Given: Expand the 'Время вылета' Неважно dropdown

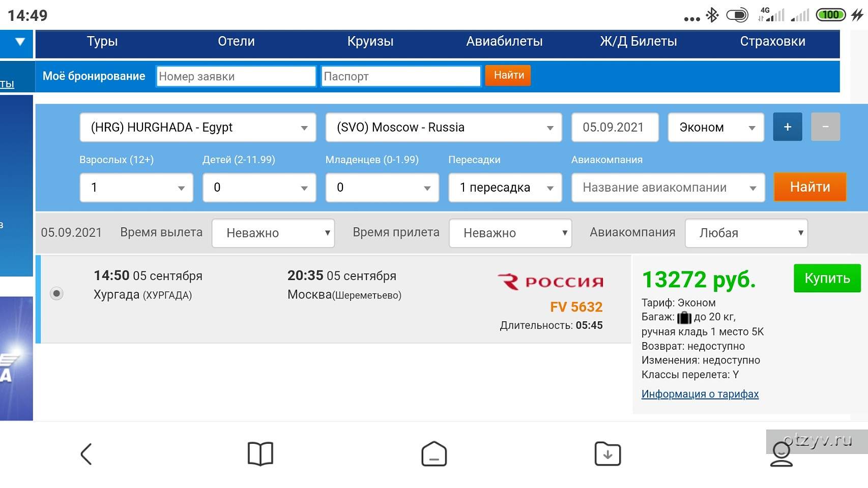Looking at the screenshot, I should tap(273, 233).
